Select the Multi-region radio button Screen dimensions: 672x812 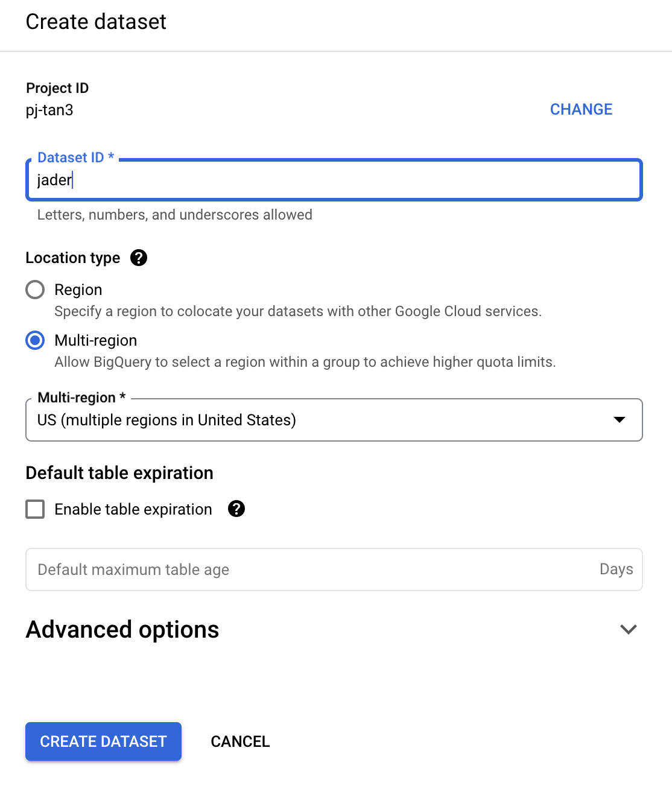tap(35, 340)
